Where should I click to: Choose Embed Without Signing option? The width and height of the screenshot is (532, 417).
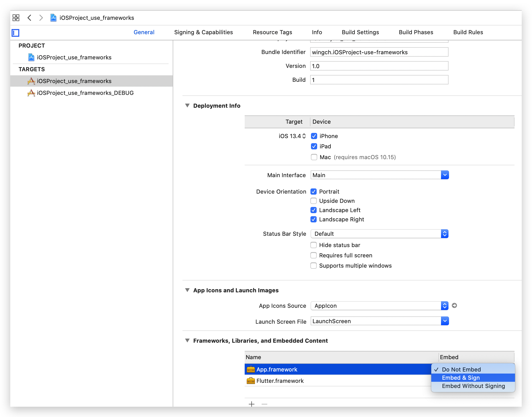473,386
